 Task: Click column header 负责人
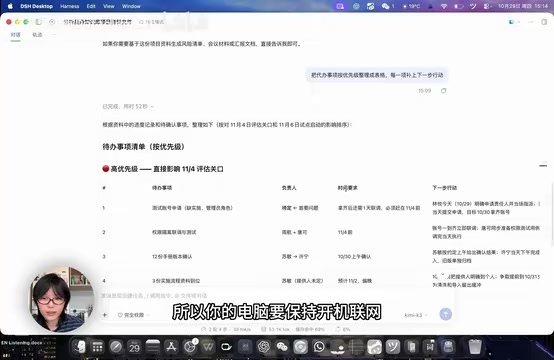pos(289,188)
